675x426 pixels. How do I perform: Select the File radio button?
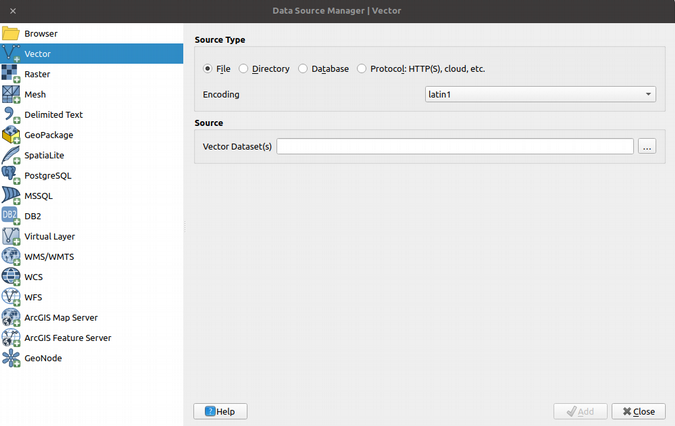click(x=208, y=69)
